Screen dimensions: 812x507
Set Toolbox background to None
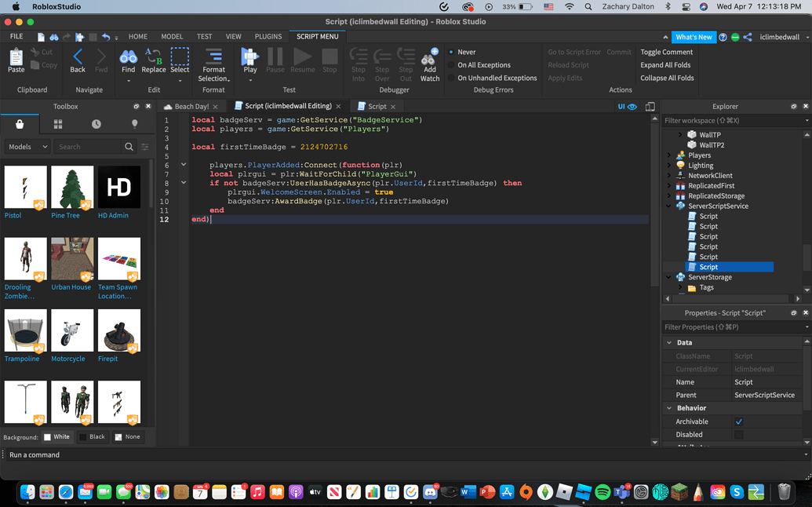click(x=127, y=436)
